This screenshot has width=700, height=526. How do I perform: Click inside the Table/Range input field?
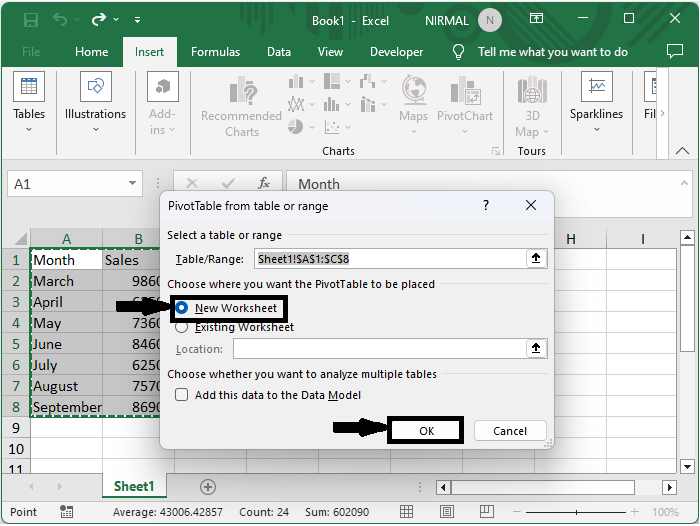388,259
